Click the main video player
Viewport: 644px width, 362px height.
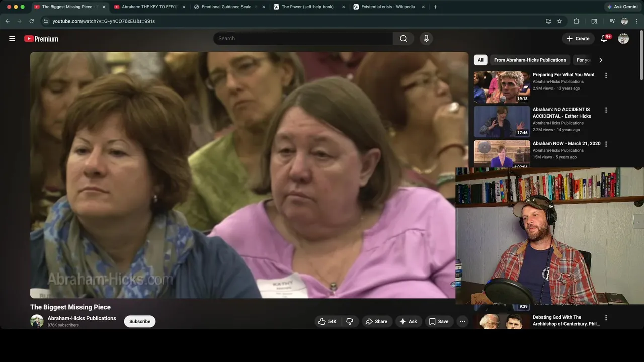click(x=249, y=175)
